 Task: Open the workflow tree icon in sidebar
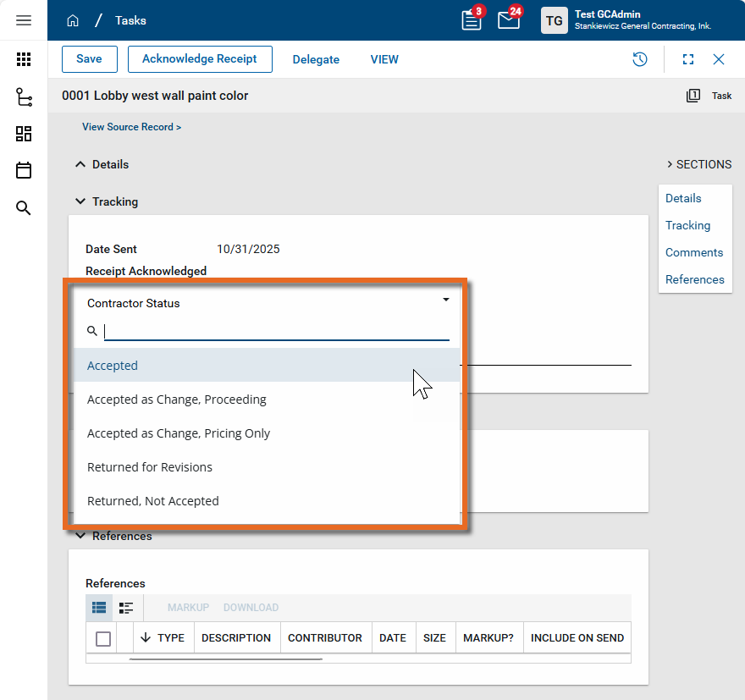[x=24, y=96]
